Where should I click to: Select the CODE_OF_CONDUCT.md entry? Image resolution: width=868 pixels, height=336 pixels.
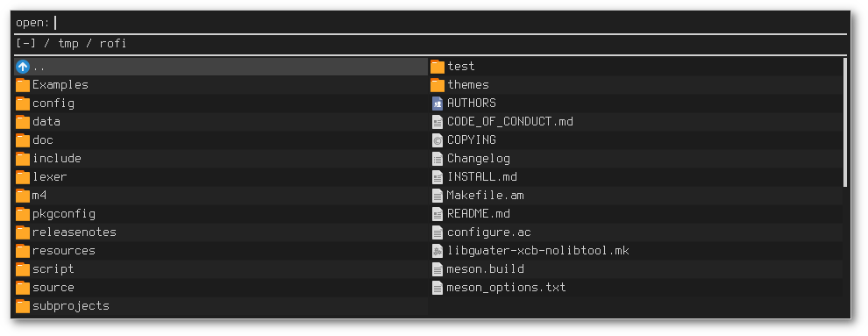[636, 122]
